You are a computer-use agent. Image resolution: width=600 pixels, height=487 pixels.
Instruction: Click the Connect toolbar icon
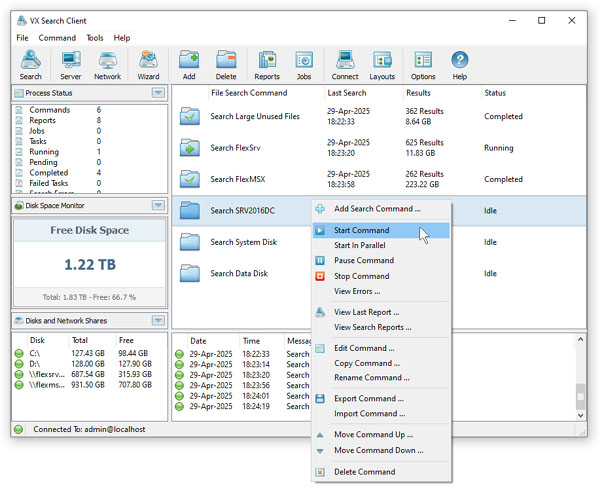point(345,65)
